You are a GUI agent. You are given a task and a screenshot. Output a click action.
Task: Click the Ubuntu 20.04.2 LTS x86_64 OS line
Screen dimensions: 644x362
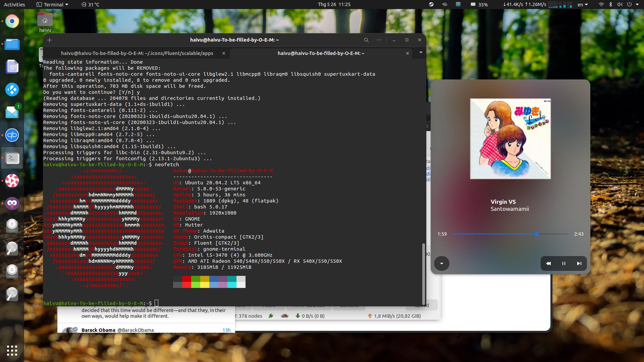coord(217,183)
